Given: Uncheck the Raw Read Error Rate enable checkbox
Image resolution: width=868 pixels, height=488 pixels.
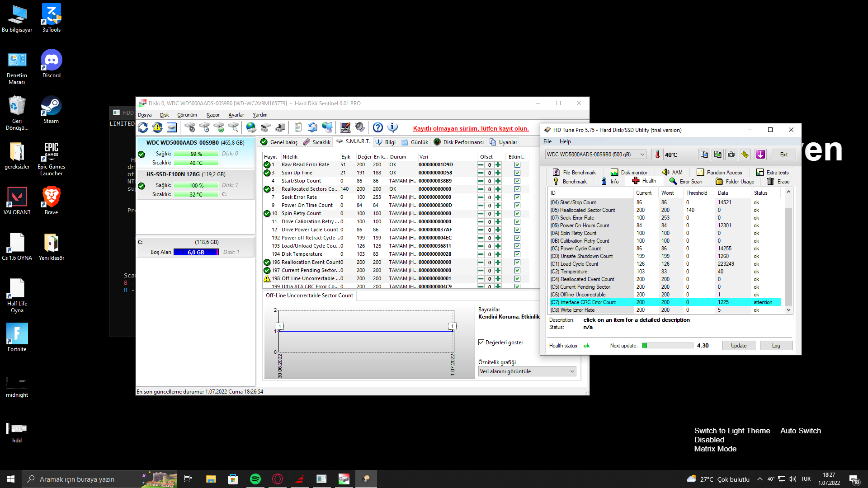Looking at the screenshot, I should tap(517, 165).
